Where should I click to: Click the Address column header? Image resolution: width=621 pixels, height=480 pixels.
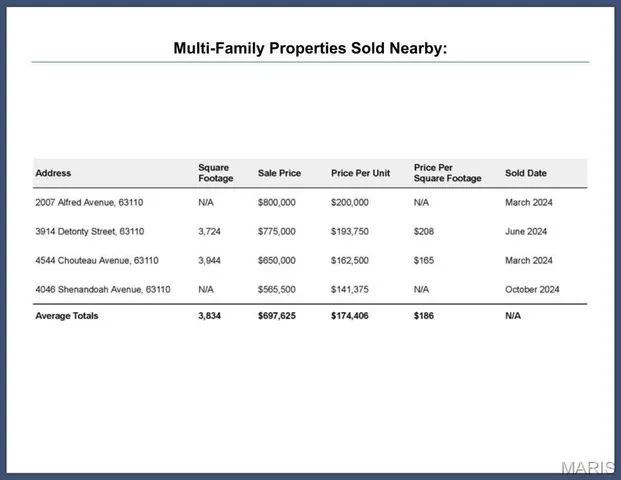(53, 173)
